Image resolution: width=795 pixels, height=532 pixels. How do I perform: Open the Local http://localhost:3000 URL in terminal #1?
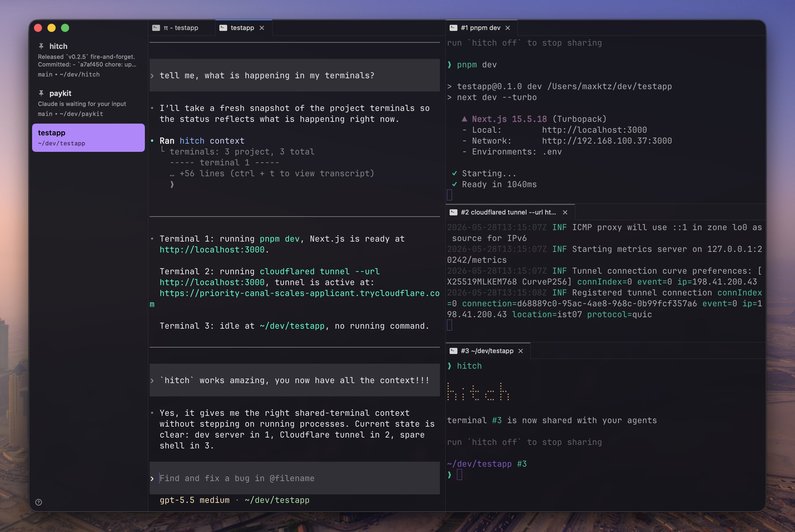click(x=594, y=130)
